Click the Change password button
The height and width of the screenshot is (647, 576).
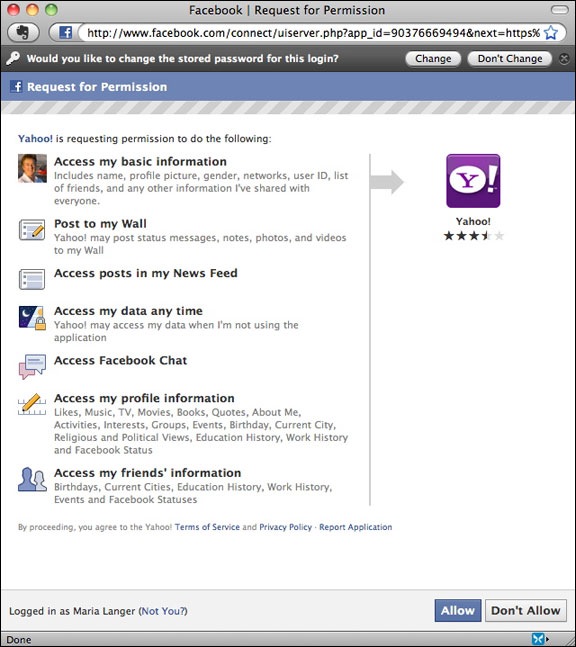tap(433, 59)
